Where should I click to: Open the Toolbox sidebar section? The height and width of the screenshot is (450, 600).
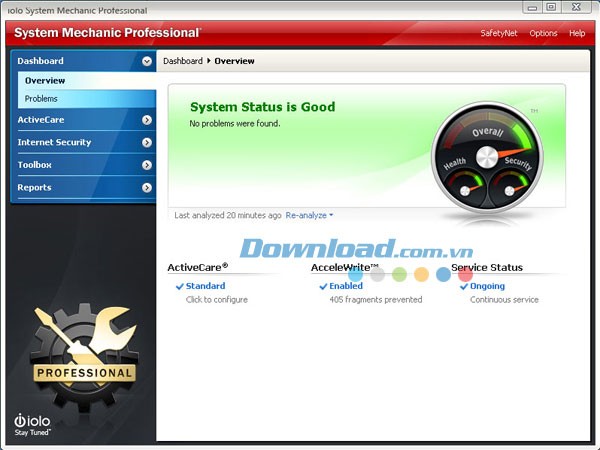point(84,165)
